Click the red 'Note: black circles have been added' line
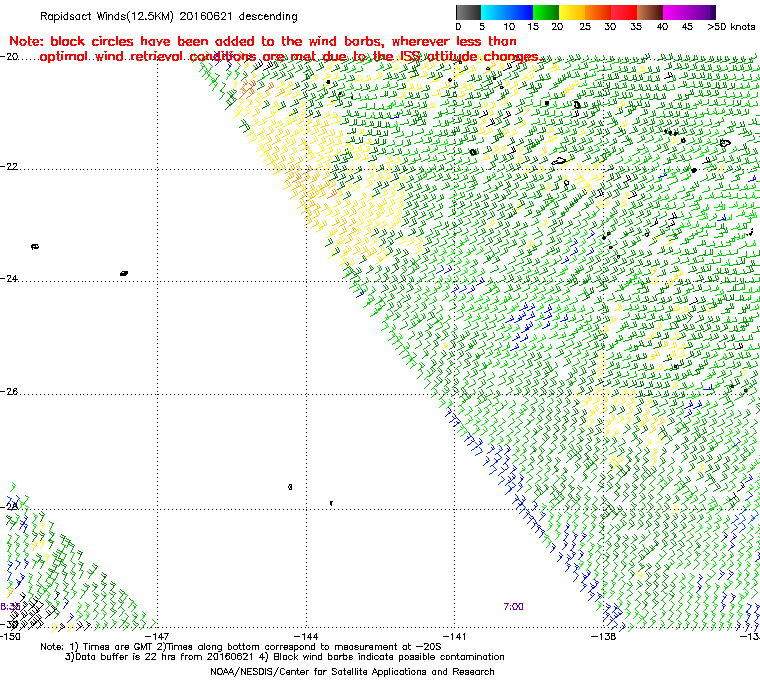The width and height of the screenshot is (760, 688). point(263,41)
